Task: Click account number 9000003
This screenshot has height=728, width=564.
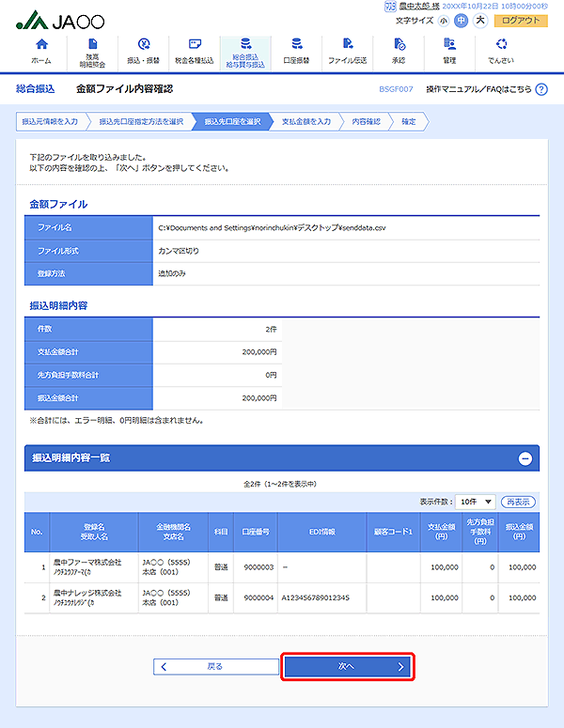Action: click(258, 567)
